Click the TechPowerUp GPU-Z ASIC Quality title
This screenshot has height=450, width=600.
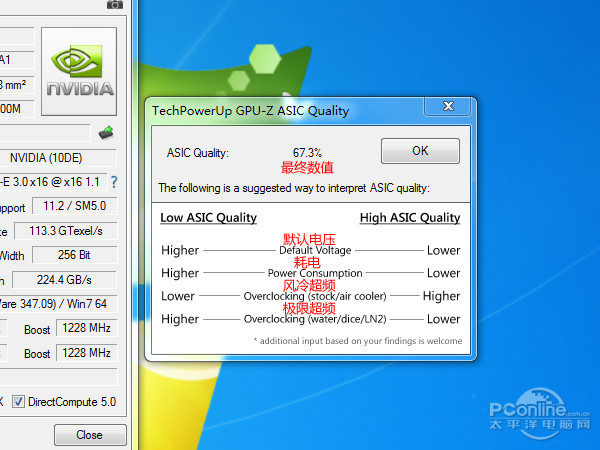251,111
